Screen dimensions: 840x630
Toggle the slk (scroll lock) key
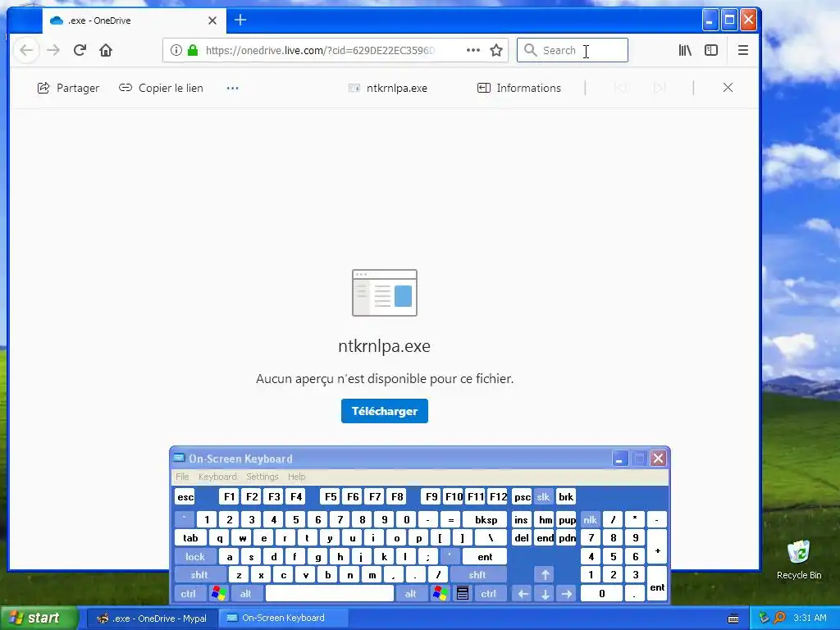pyautogui.click(x=543, y=497)
